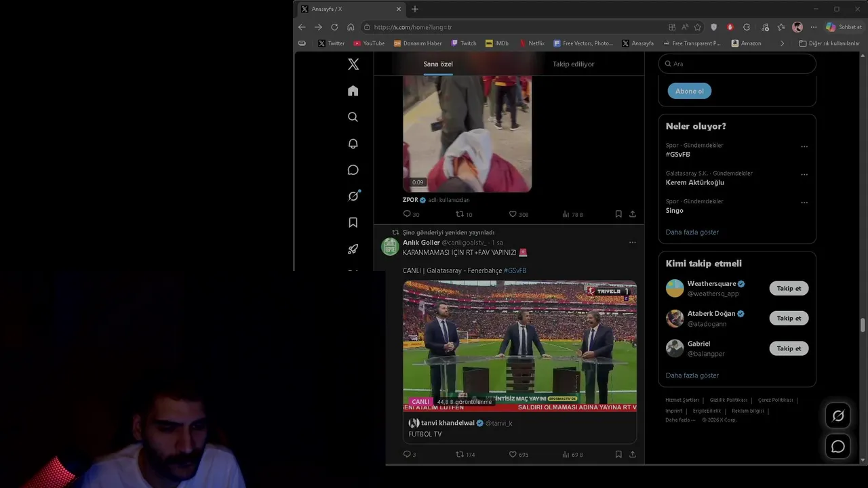868x488 pixels.
Task: Open more options for Kerem Aktürkoğlu trend
Action: 804,174
